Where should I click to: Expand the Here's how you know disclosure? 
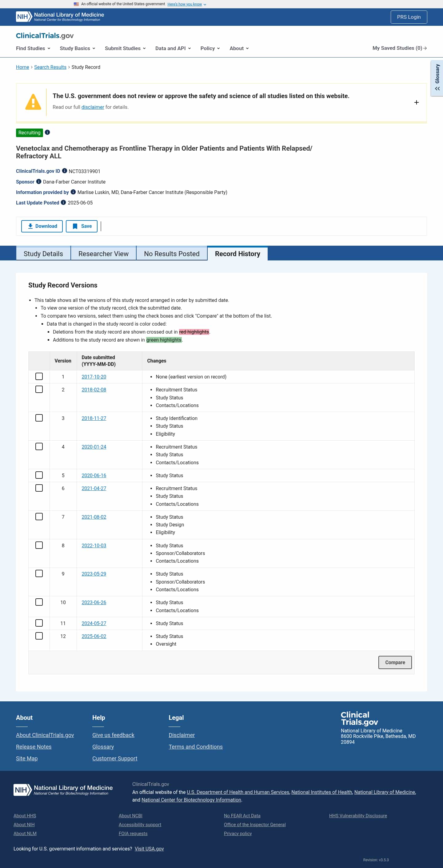pyautogui.click(x=187, y=4)
